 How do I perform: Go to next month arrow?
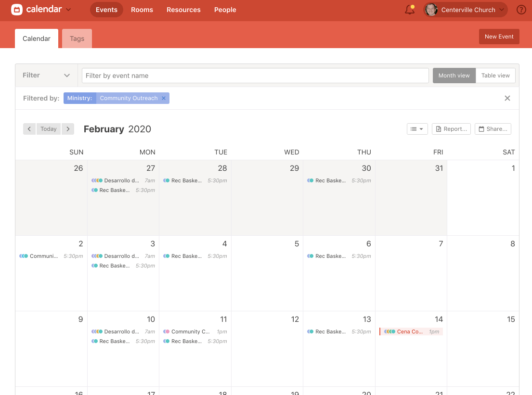(x=68, y=129)
